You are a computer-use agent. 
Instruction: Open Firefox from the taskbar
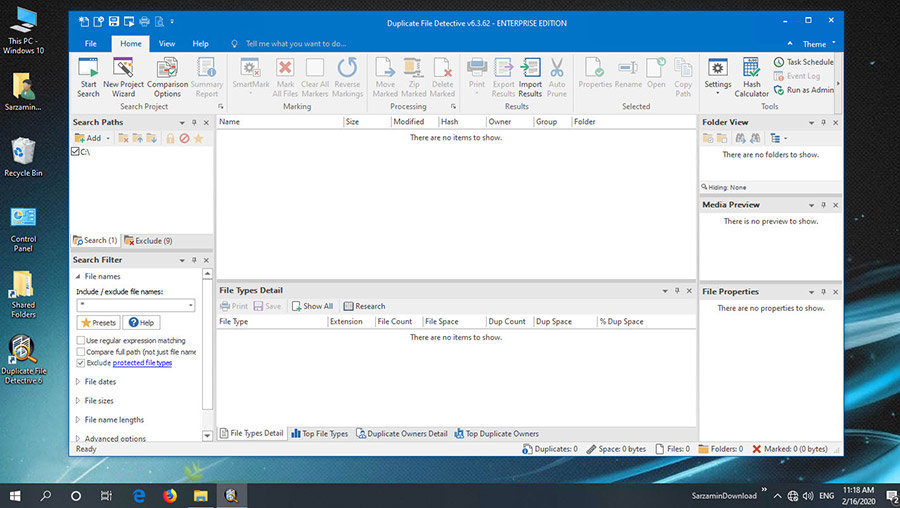[x=169, y=496]
